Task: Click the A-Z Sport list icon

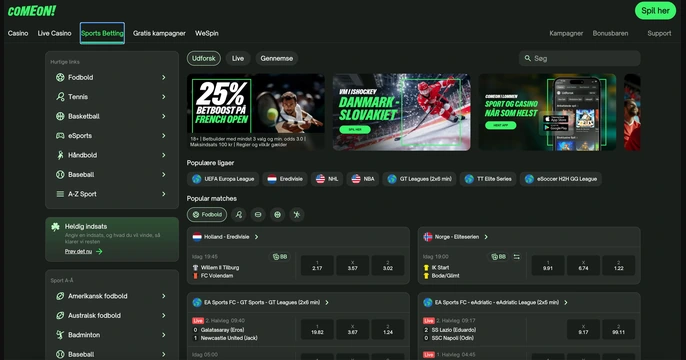Action: click(60, 194)
